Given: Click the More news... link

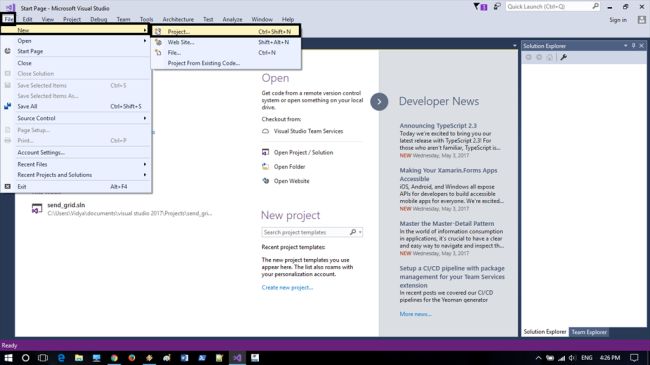Looking at the screenshot, I should pos(415,314).
